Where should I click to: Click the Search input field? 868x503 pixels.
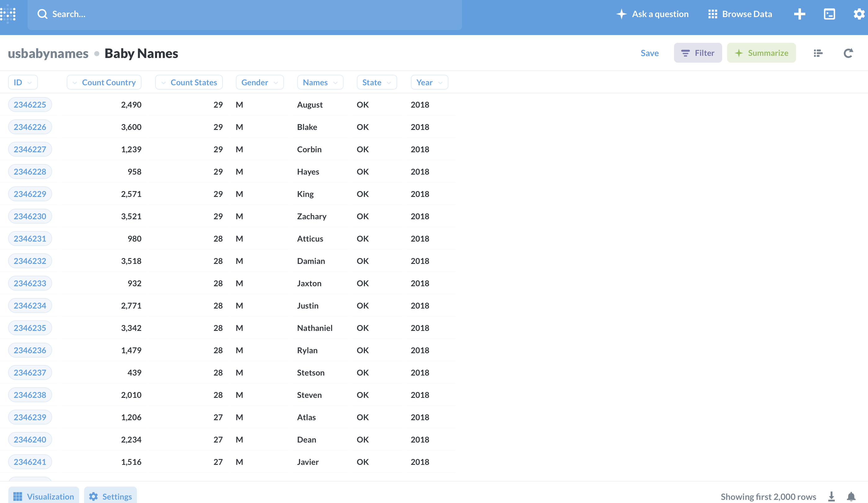tap(241, 14)
